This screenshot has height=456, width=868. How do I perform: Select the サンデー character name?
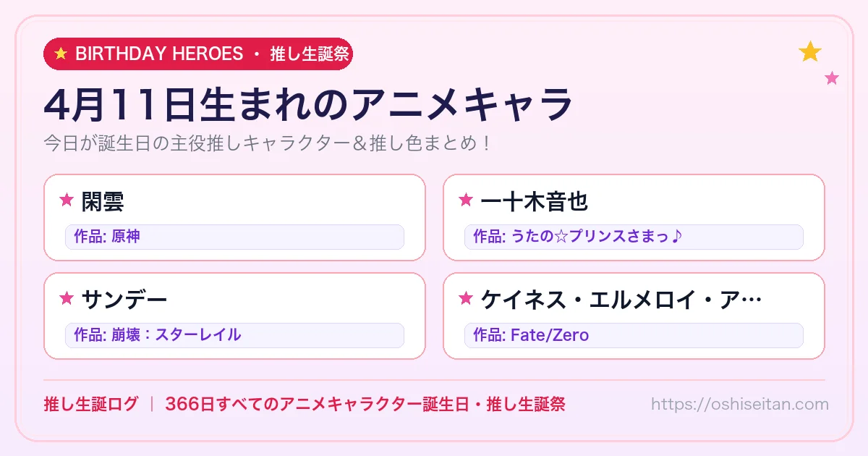click(124, 299)
